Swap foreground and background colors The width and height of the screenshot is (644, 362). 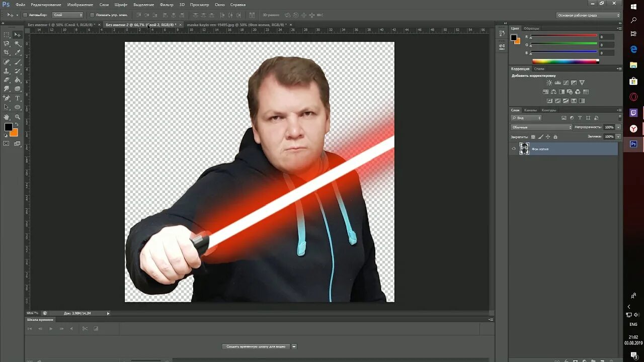(17, 124)
